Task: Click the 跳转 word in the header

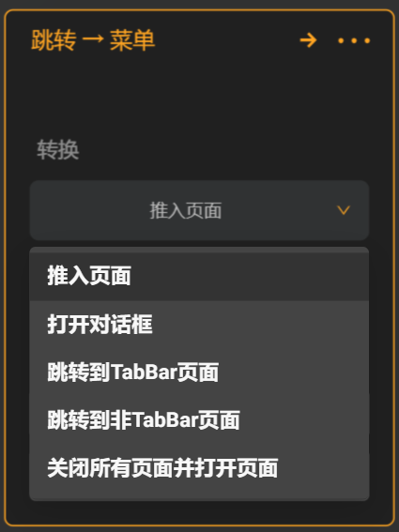Action: pyautogui.click(x=54, y=40)
